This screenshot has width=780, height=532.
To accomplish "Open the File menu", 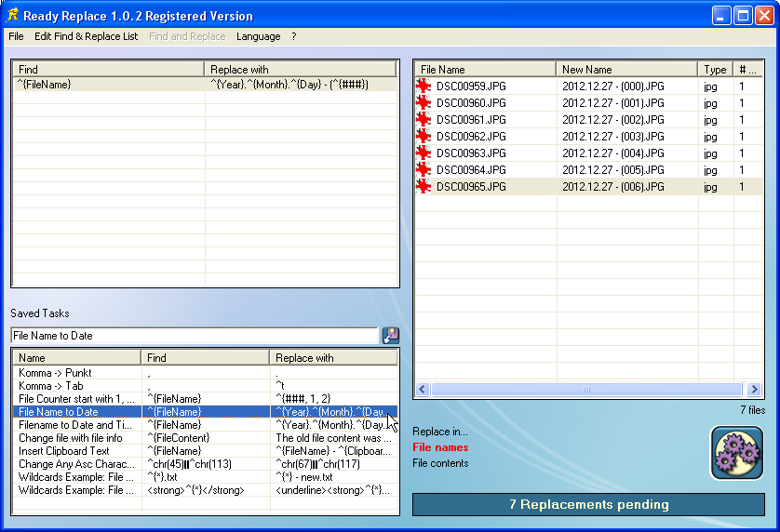I will [16, 36].
